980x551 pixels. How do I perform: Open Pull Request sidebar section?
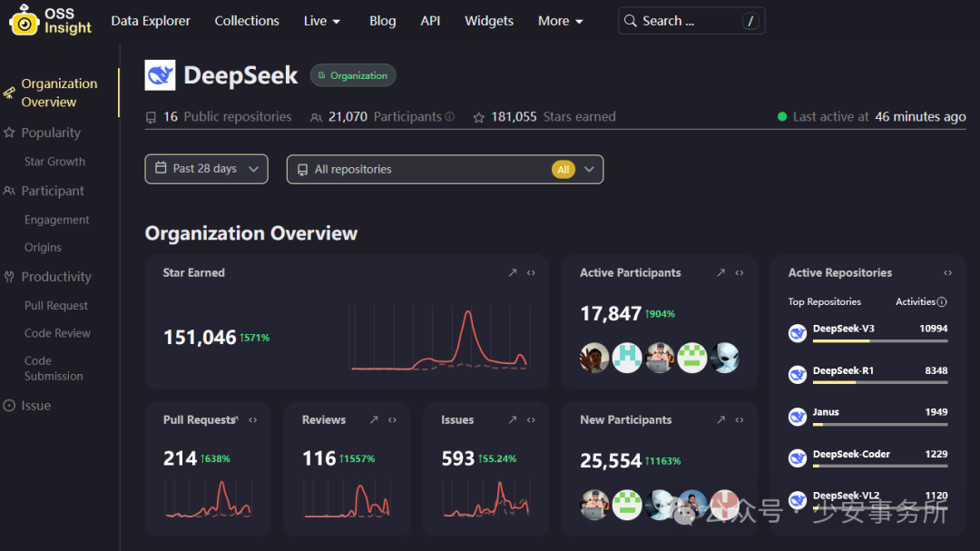click(56, 306)
